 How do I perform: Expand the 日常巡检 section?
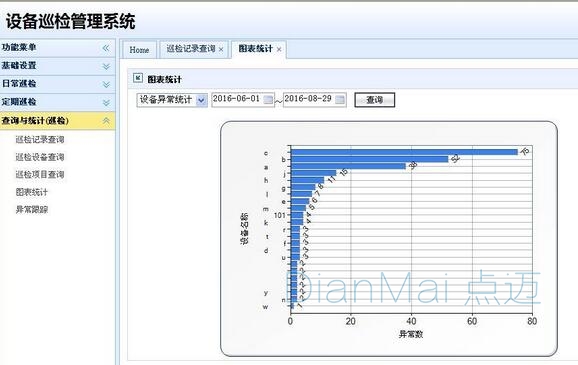(106, 84)
